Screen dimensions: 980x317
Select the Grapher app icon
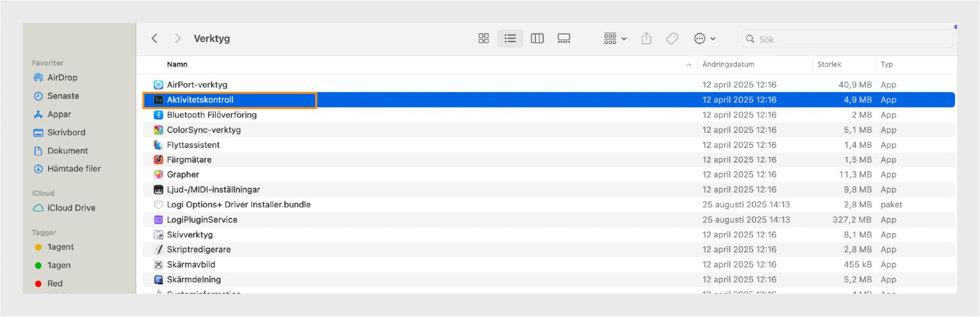tap(158, 175)
